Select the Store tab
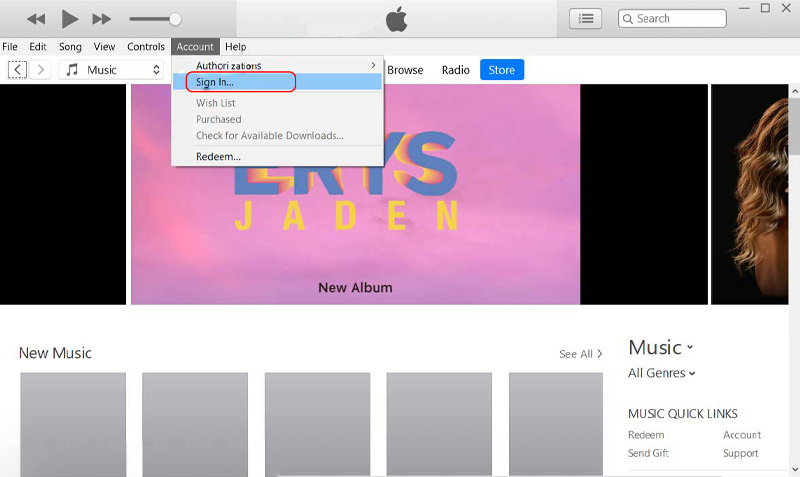Image resolution: width=800 pixels, height=477 pixels. 502,70
